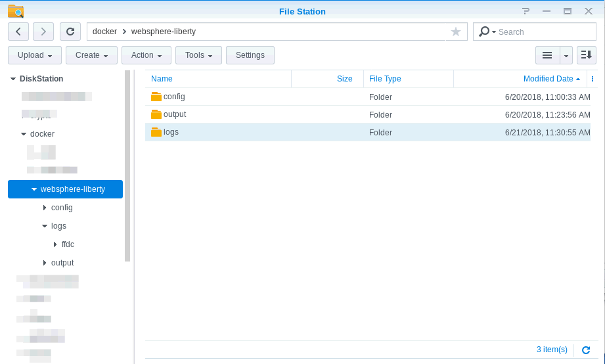The height and width of the screenshot is (364, 605).
Task: Open the sort order icon button
Action: 587,55
